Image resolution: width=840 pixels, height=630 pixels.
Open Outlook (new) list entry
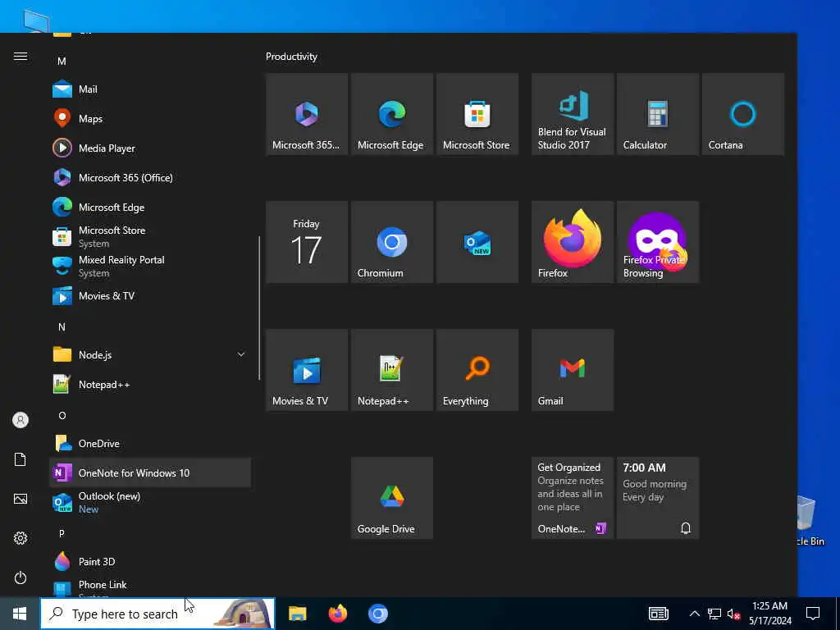pyautogui.click(x=150, y=503)
